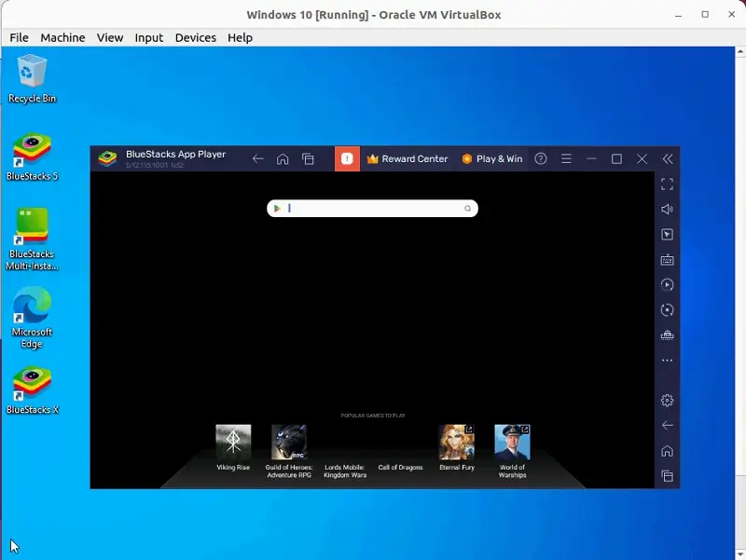Viewport: 746px width, 560px height.
Task: Click the BlueStacks logo in the title bar
Action: click(x=107, y=158)
